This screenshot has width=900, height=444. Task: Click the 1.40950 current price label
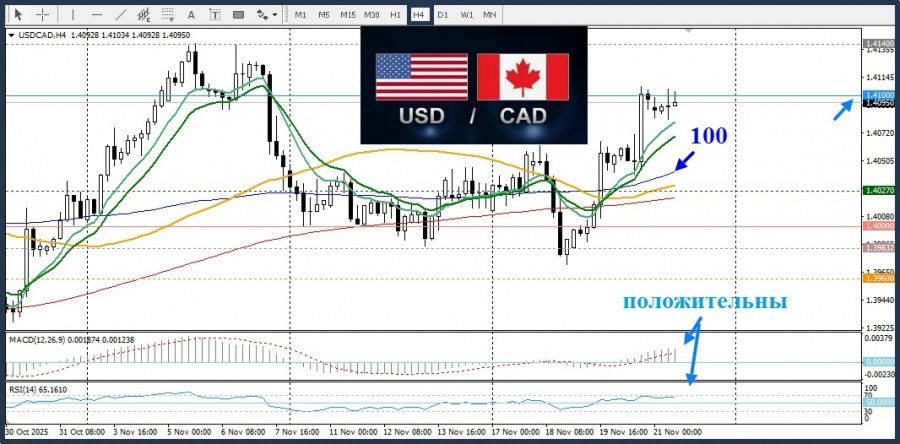point(878,103)
